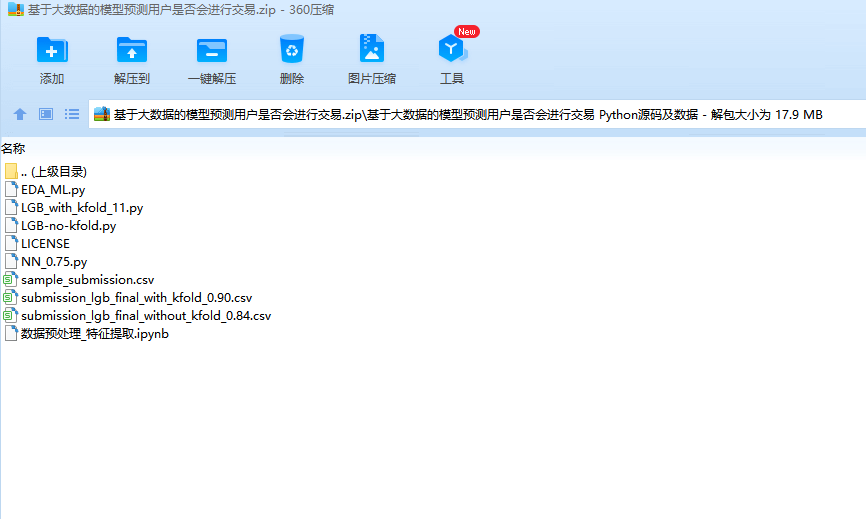
Task: Click the 360压缩 app icon in title bar
Action: (15, 9)
